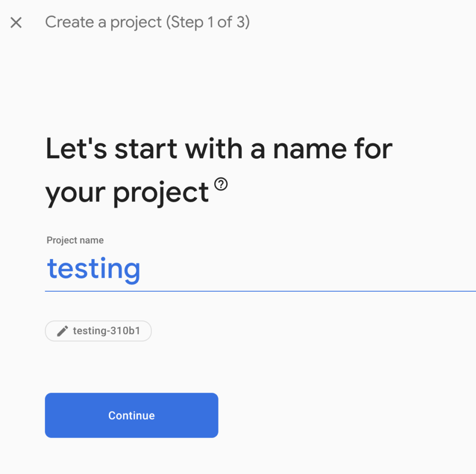The height and width of the screenshot is (474, 476).
Task: Click the Project name label
Action: click(75, 240)
